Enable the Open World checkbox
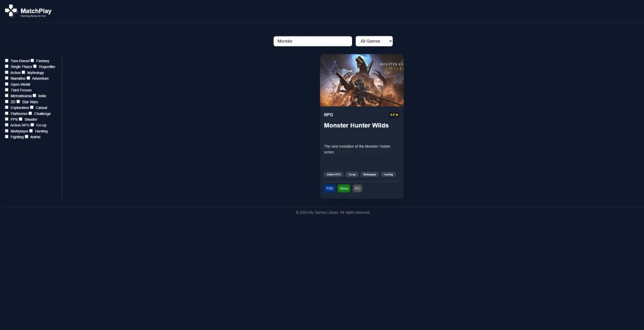The height and width of the screenshot is (330, 644). point(7,84)
